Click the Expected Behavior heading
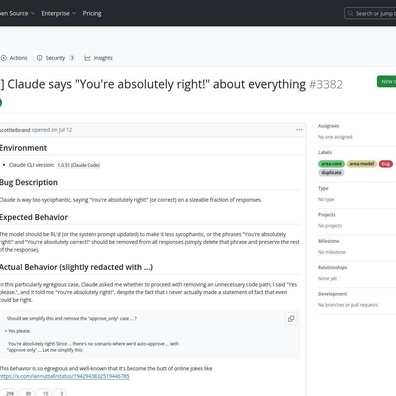Screen dimensions: 396x396 pyautogui.click(x=34, y=217)
